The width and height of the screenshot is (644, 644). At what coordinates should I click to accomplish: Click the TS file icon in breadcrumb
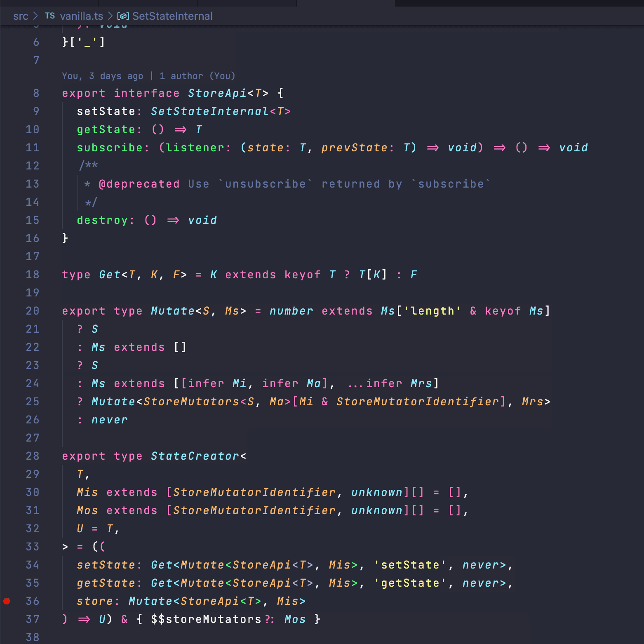(x=49, y=16)
